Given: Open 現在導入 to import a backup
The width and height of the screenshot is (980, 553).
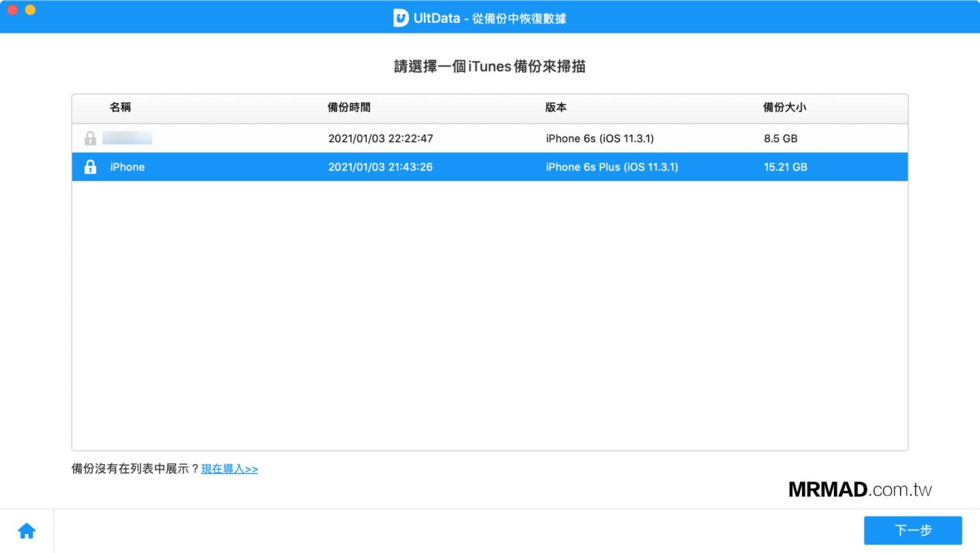Looking at the screenshot, I should pos(229,469).
